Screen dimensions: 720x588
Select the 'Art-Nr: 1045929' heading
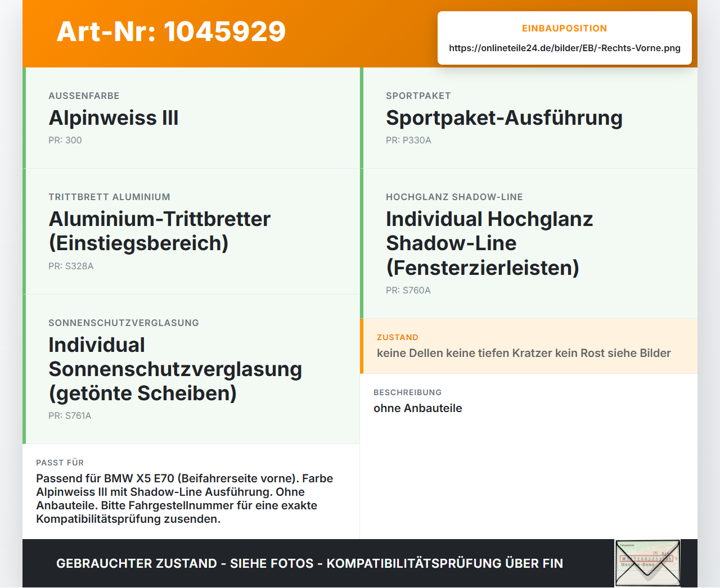click(x=171, y=31)
